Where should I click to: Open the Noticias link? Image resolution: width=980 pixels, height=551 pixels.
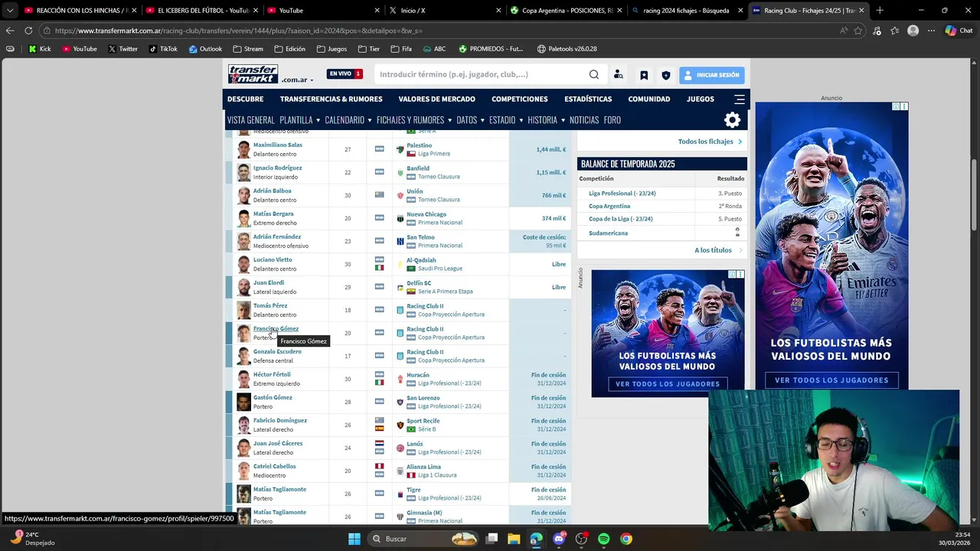pyautogui.click(x=584, y=120)
